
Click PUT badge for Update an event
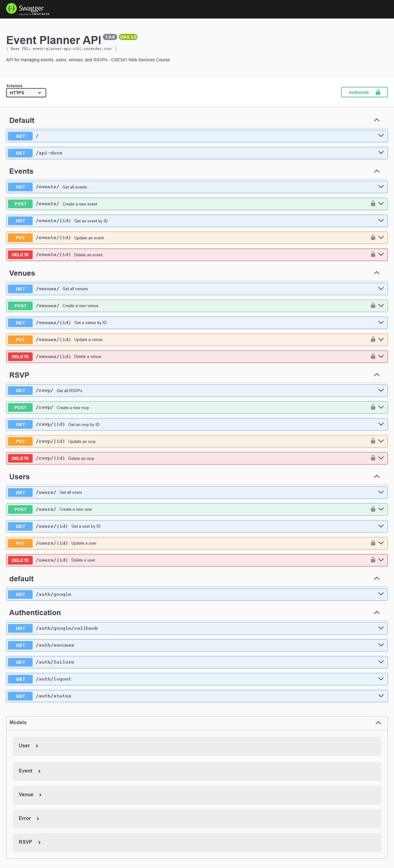click(20, 238)
